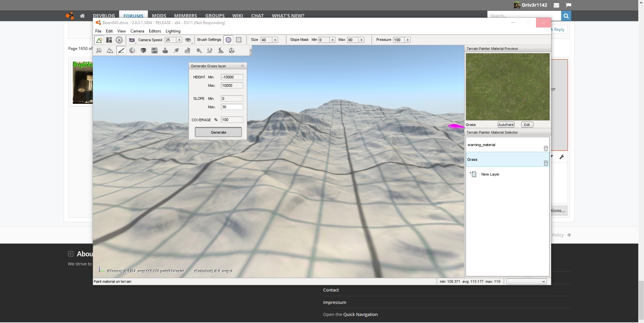The image size is (644, 323).
Task: Open the File menu
Action: pos(98,31)
